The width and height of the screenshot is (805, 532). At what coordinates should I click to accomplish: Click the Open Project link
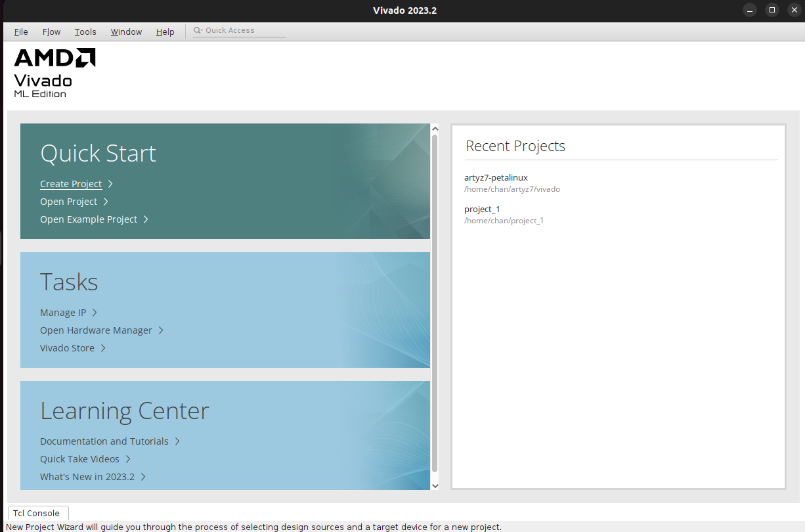tap(68, 202)
